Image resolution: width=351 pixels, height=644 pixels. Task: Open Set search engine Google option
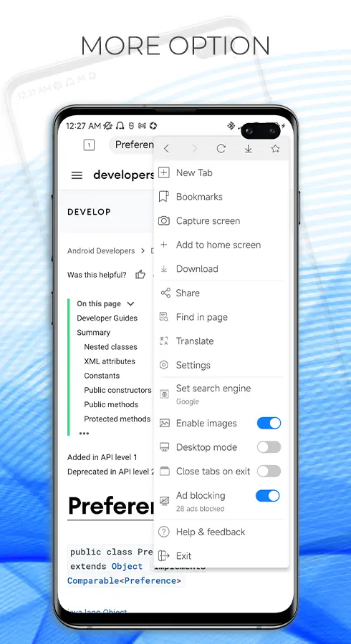[221, 394]
